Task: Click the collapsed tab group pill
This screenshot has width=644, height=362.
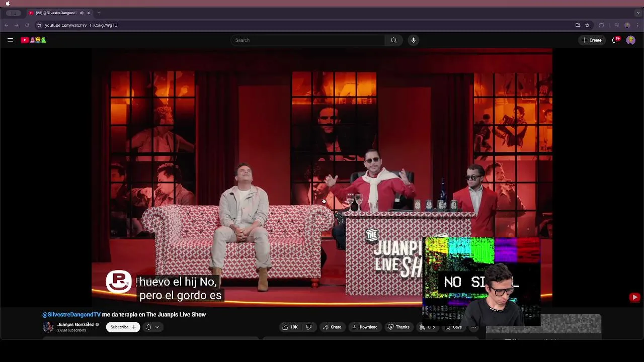Action: pyautogui.click(x=14, y=13)
